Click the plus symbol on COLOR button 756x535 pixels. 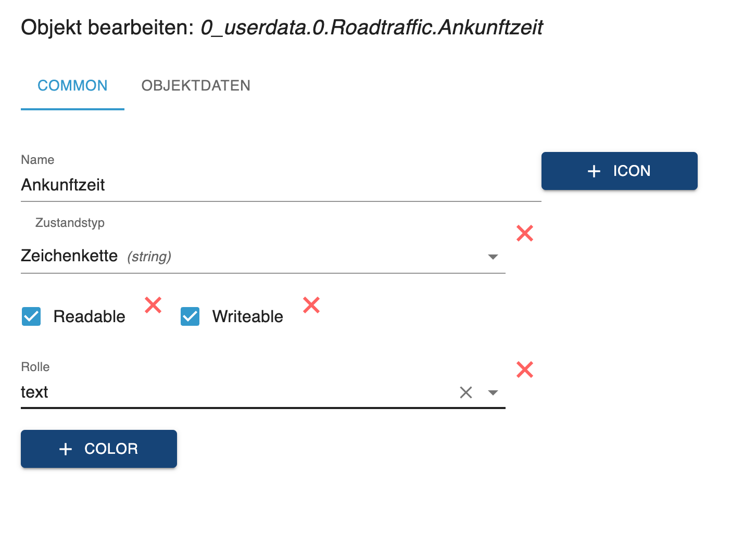tap(66, 449)
